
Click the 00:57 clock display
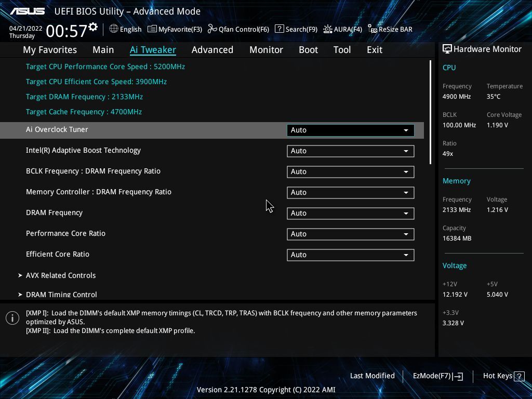point(66,31)
